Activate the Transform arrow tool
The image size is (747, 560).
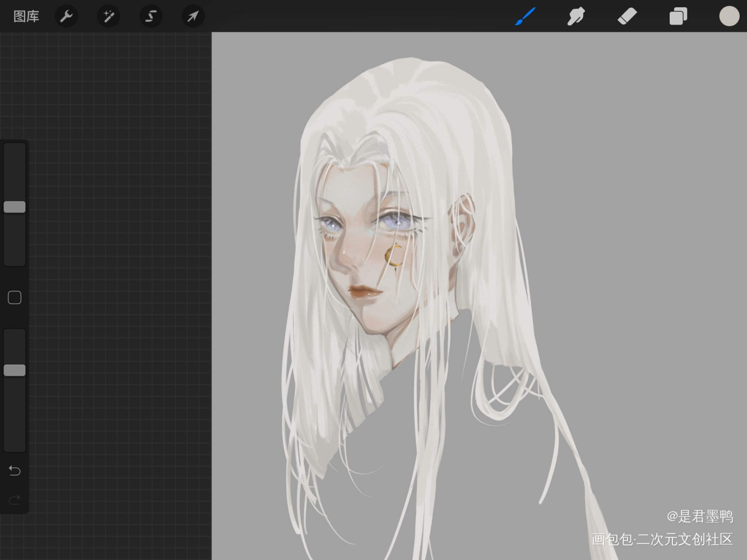click(x=193, y=16)
